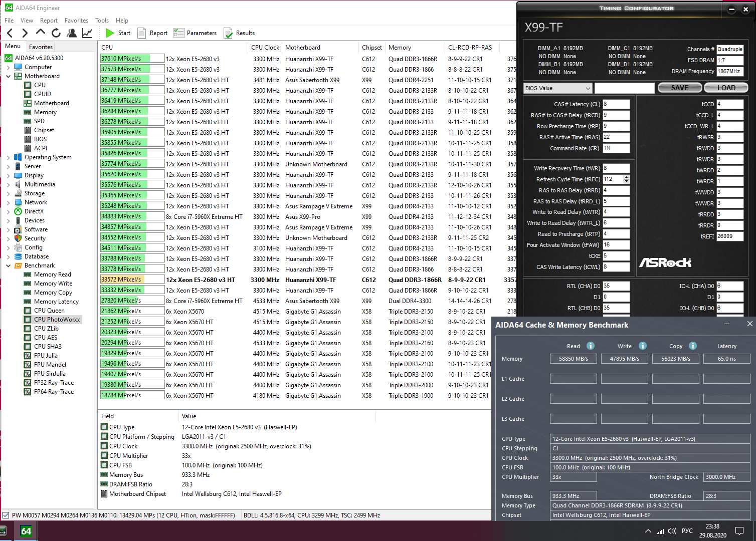The image size is (756, 541).
Task: Click the 58850 MB/s memory read value
Action: 574,359
